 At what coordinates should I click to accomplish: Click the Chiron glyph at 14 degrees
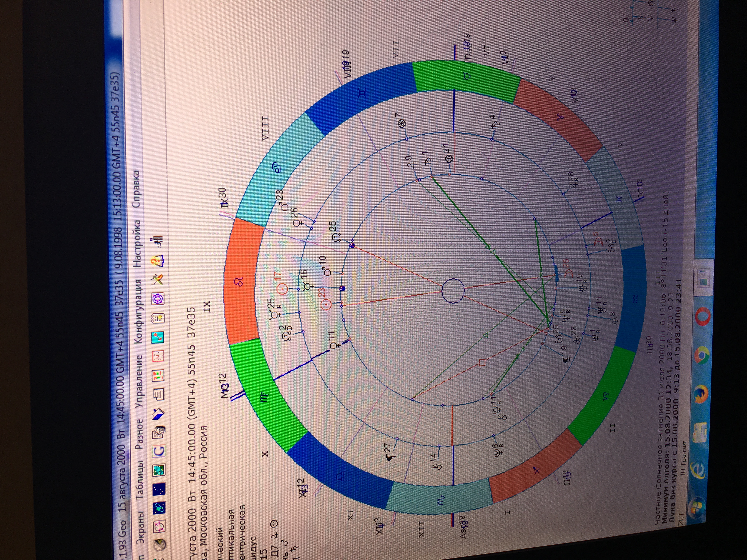tap(437, 467)
